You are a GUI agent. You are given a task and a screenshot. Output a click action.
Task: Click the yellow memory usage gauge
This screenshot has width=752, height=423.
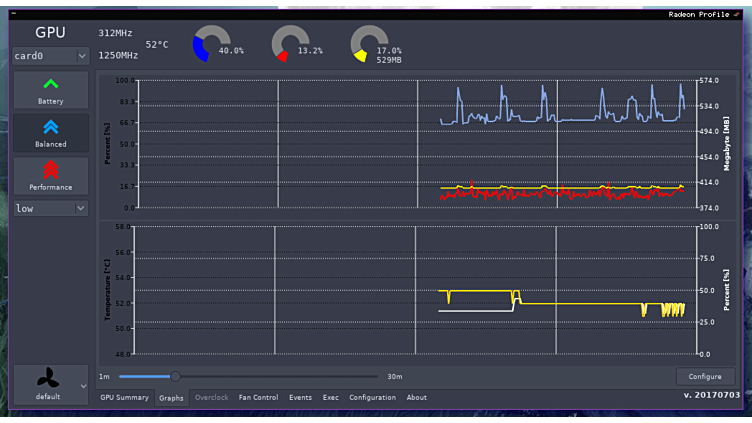[368, 45]
